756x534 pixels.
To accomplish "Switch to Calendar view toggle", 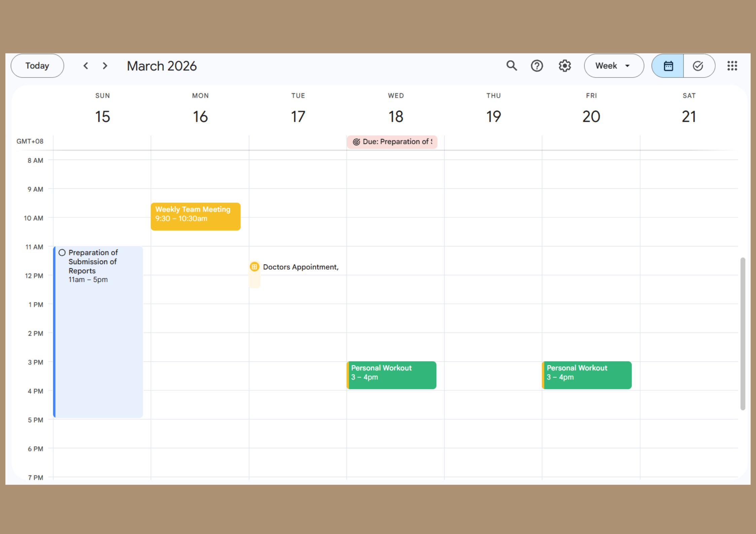I will [668, 66].
